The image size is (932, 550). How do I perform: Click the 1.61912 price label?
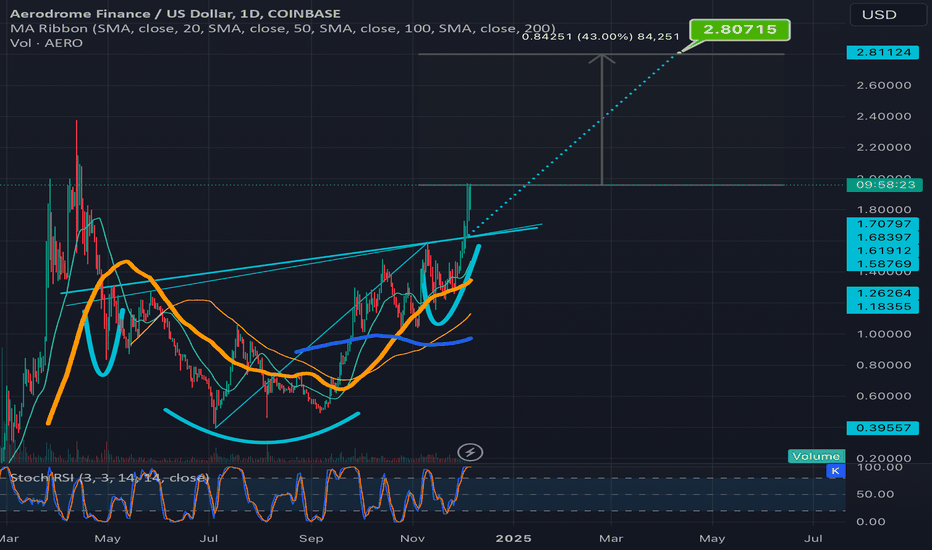(883, 250)
